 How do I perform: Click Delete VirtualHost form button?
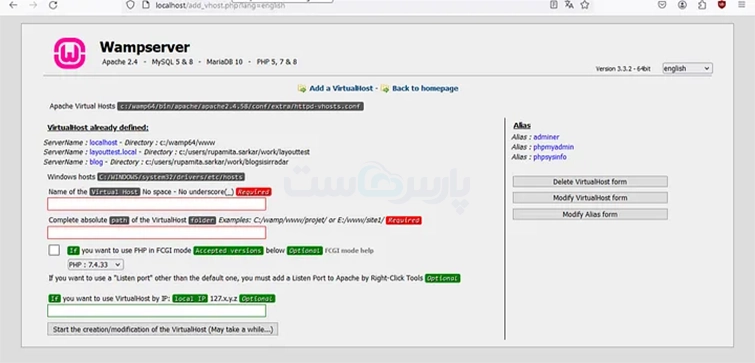(x=590, y=182)
